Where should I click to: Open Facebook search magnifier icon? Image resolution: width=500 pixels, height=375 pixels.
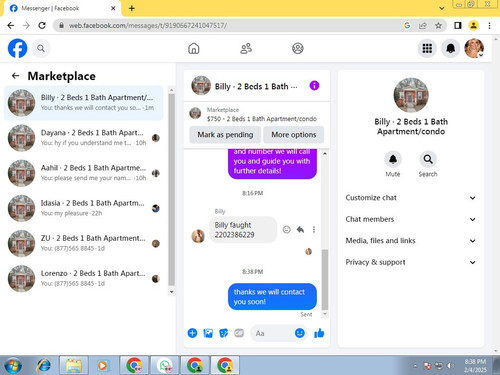tap(41, 48)
